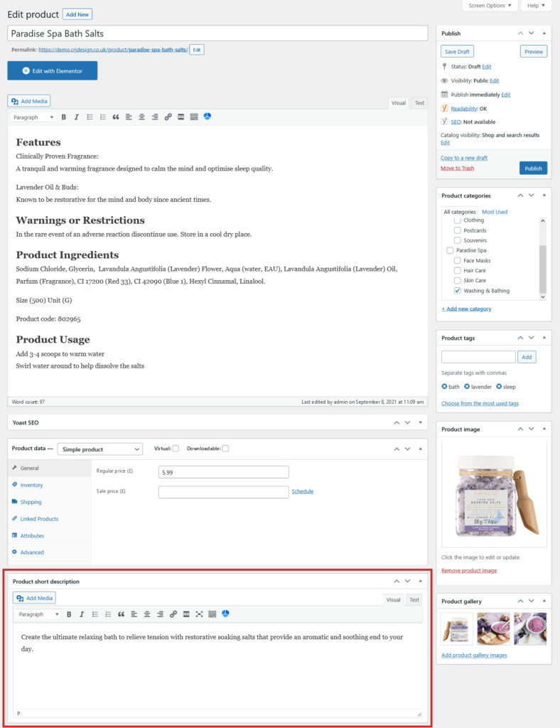This screenshot has width=560, height=728.
Task: Check the Virtual product checkbox
Action: 176,449
